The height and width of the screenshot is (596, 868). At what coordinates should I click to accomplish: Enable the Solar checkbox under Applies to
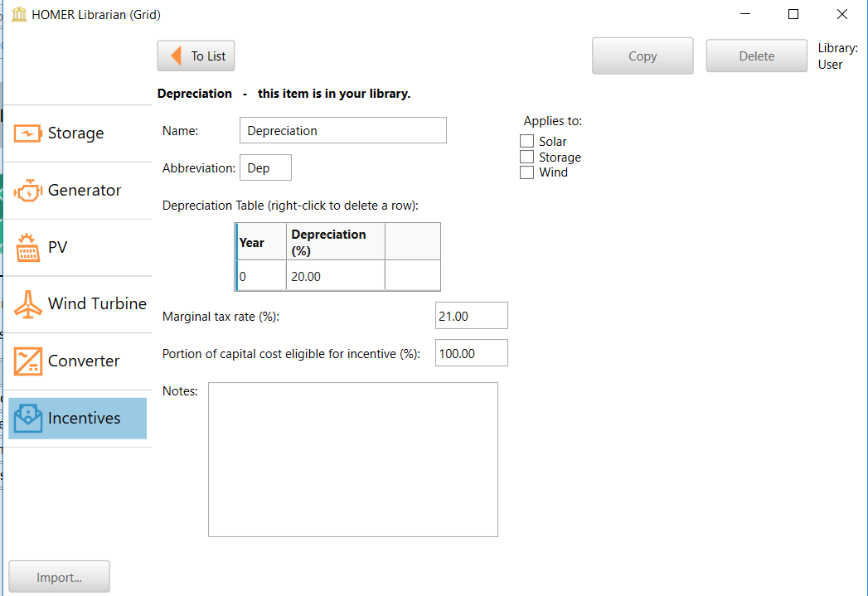point(526,141)
